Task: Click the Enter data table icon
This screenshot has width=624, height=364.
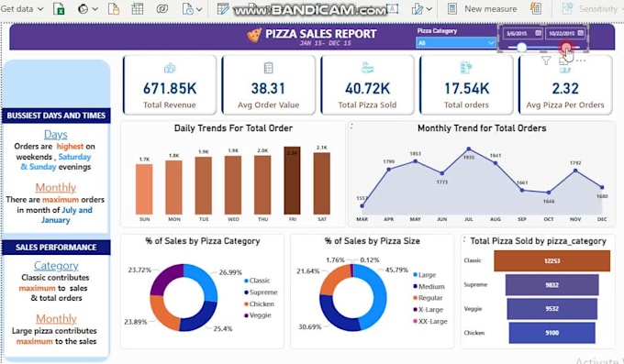Action: (138, 8)
